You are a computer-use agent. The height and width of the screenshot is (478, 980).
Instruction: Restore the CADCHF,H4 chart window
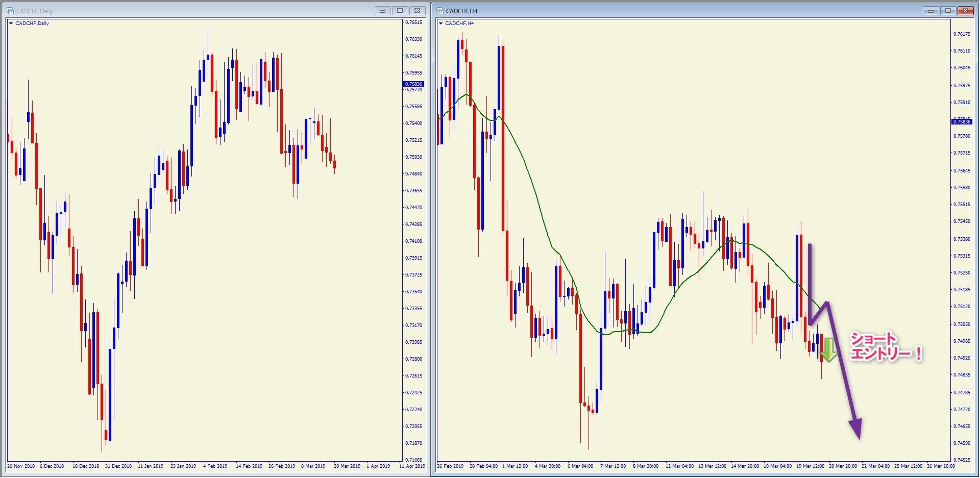pyautogui.click(x=948, y=11)
